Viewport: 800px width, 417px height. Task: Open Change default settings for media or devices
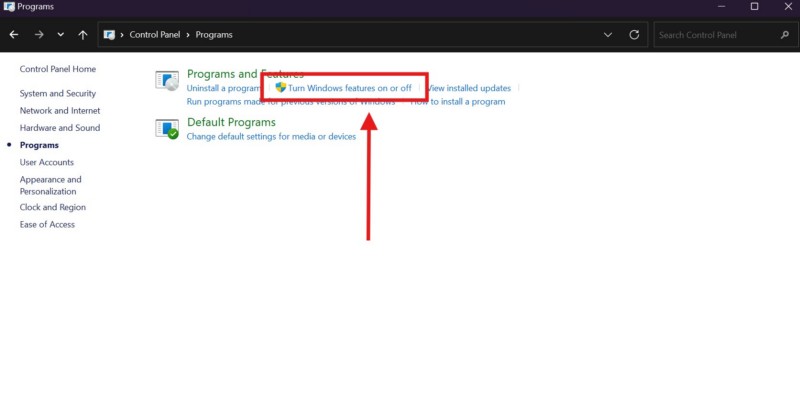point(271,136)
